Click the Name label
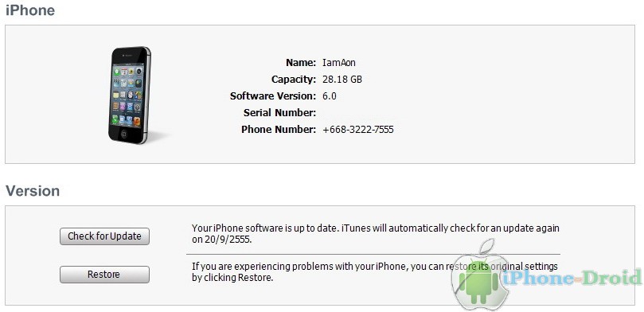This screenshot has width=644, height=312. coord(301,63)
